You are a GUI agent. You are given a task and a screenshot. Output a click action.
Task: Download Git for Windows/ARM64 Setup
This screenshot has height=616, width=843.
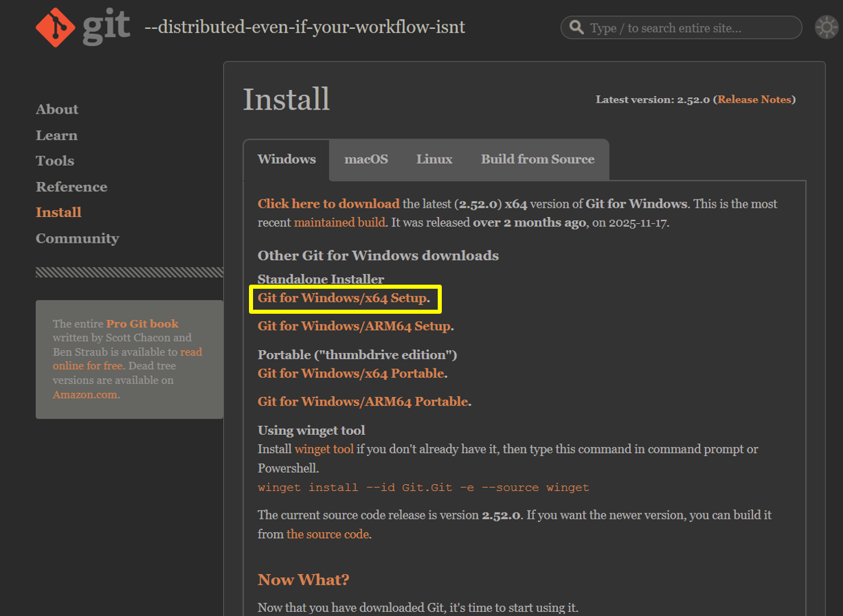point(354,326)
